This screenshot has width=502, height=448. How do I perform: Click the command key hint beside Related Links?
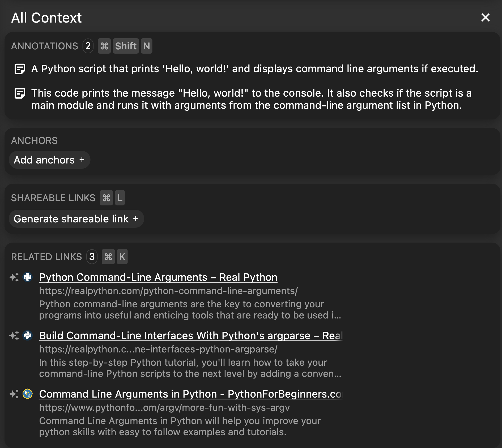(x=108, y=257)
